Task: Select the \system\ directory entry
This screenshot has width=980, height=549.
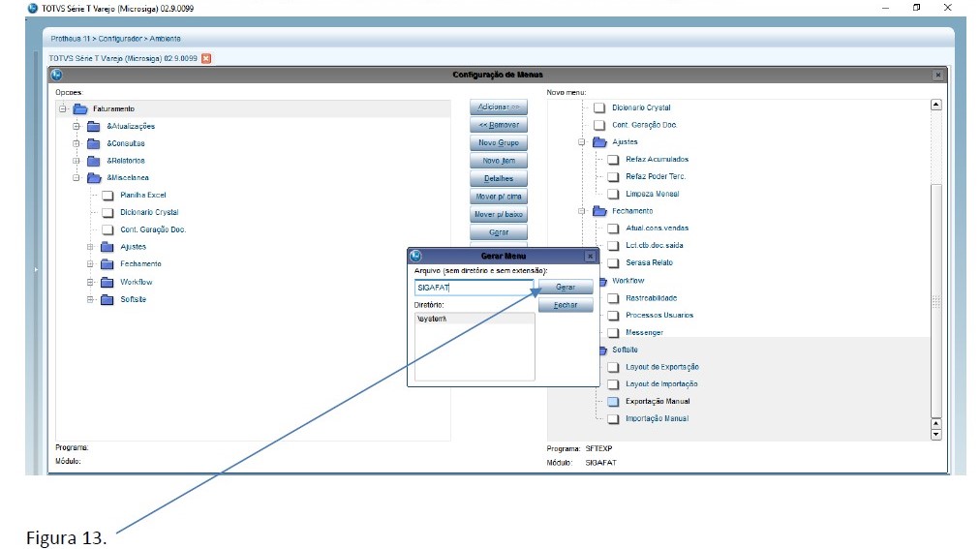Action: coord(475,319)
